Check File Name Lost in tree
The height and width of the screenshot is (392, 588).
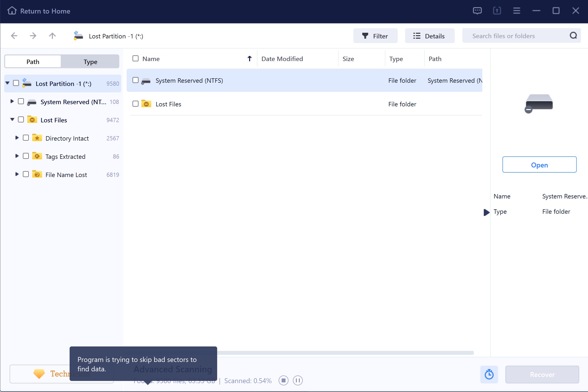click(x=26, y=174)
